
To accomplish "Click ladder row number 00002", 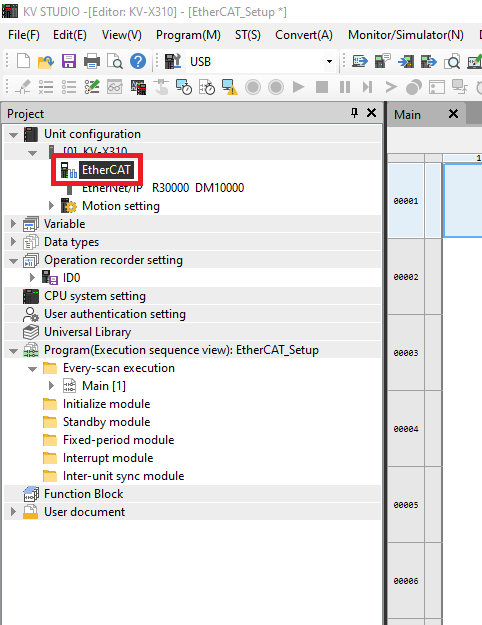I will (406, 277).
